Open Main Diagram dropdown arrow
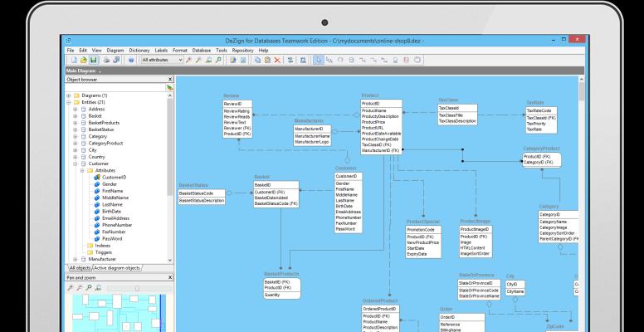 (x=100, y=71)
